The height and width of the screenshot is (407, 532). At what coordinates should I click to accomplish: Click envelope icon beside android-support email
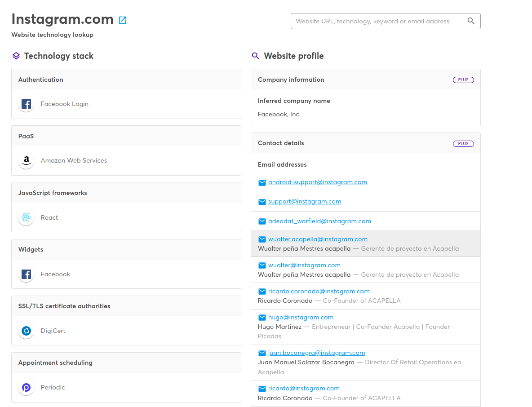click(x=262, y=182)
